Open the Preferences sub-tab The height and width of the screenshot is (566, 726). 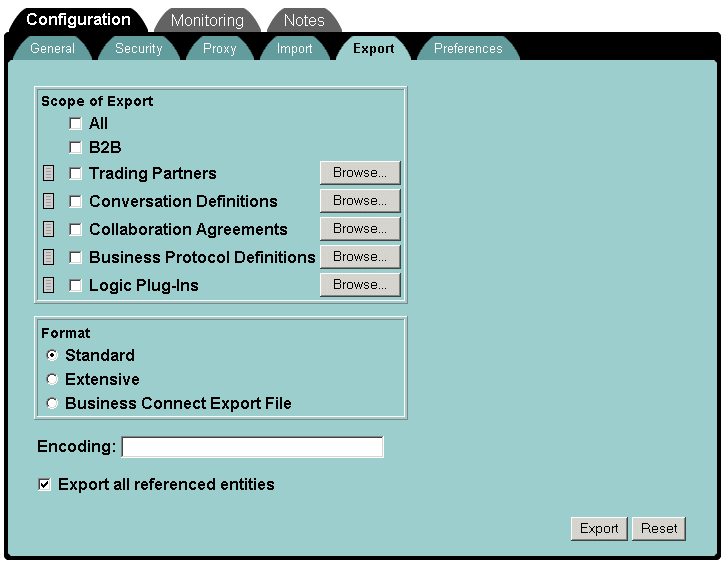click(x=468, y=49)
